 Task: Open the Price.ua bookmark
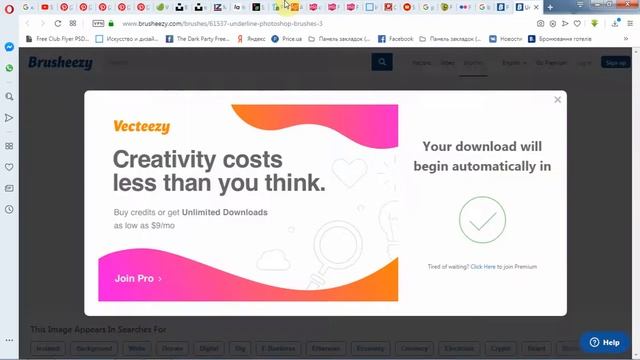click(287, 39)
